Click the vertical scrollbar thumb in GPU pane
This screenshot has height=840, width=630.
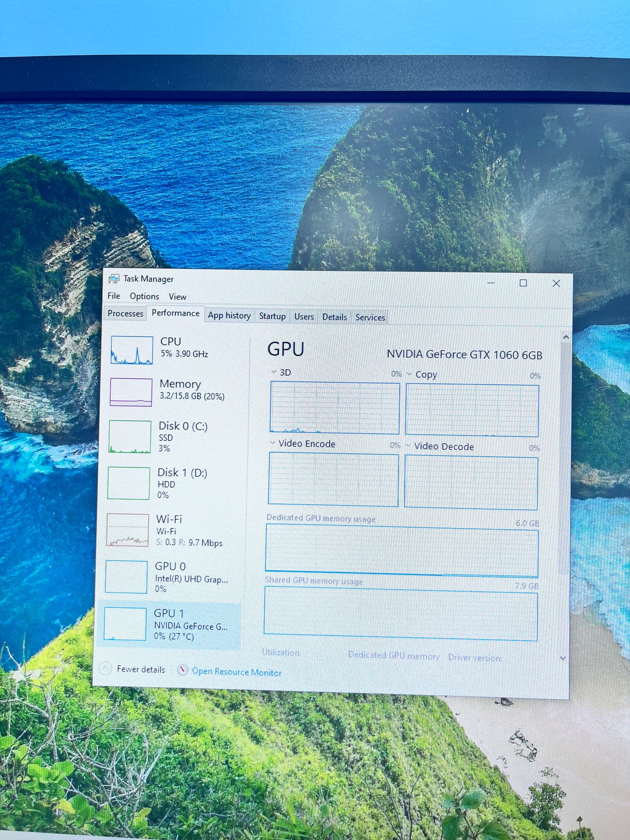pyautogui.click(x=564, y=458)
